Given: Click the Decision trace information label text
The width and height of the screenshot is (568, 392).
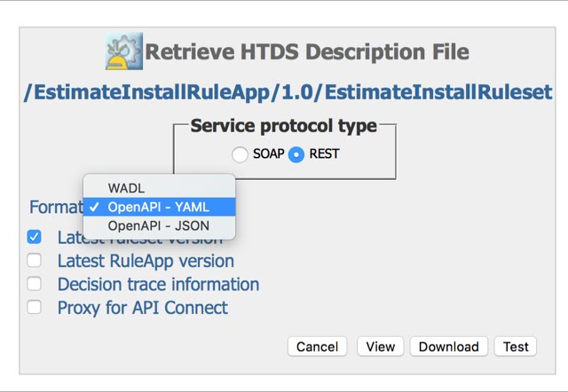Looking at the screenshot, I should coord(158,285).
